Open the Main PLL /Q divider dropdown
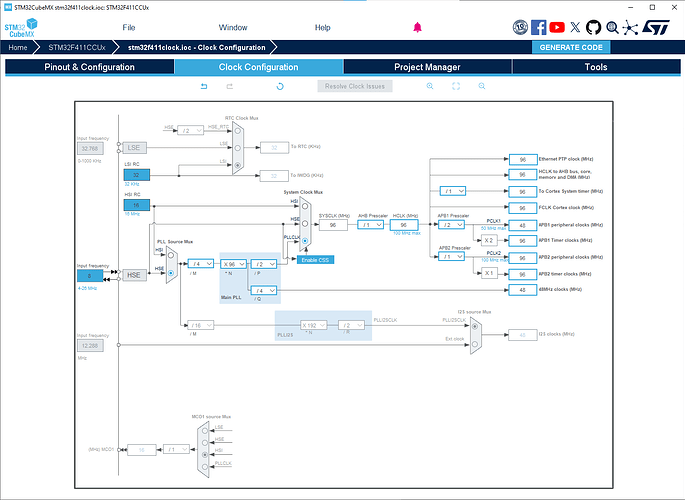Viewport: 685px width, 500px height. pyautogui.click(x=264, y=290)
